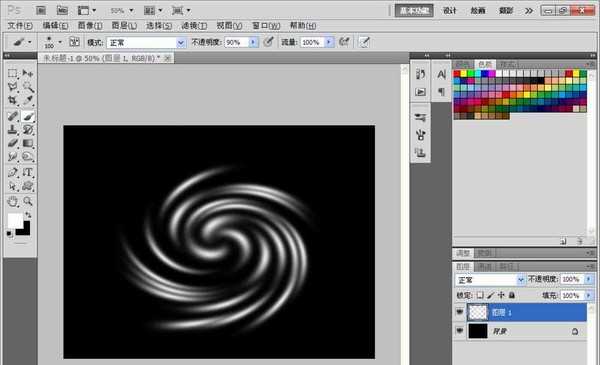Select the Rectangular Marquee tool
The height and width of the screenshot is (365, 600).
[13, 73]
